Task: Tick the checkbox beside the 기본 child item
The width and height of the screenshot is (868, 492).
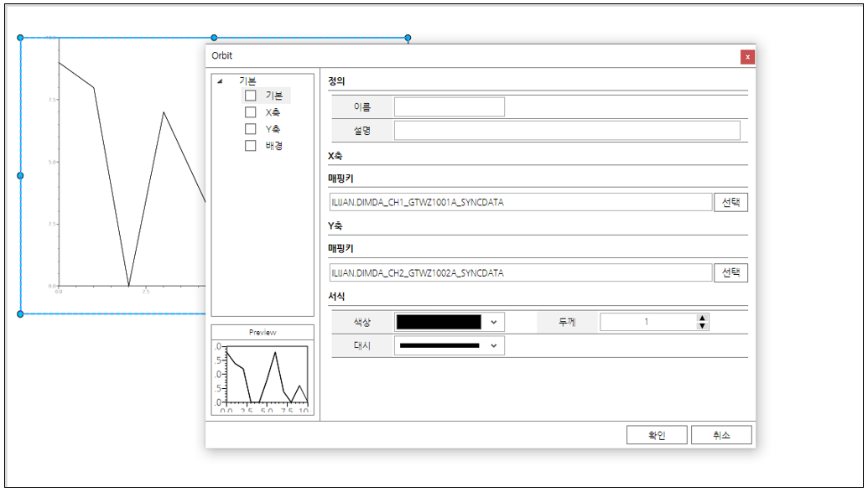Action: click(x=250, y=96)
